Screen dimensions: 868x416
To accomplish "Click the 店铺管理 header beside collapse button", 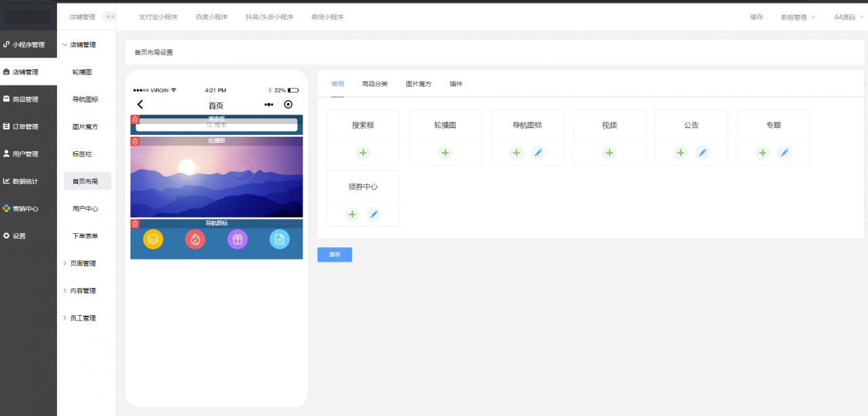I will (82, 17).
